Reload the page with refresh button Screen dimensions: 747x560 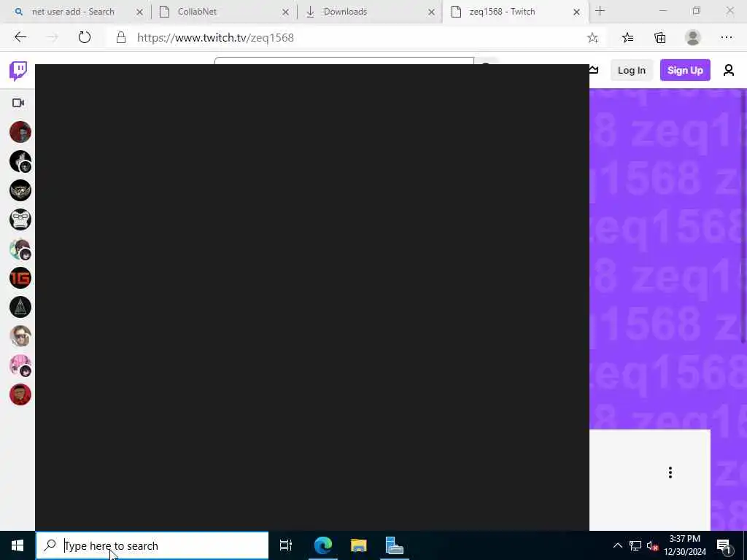pos(85,37)
